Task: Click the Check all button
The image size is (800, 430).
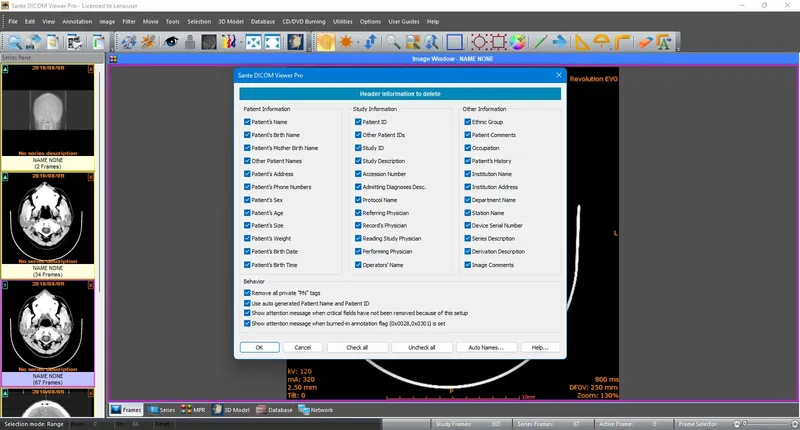Action: (x=357, y=347)
